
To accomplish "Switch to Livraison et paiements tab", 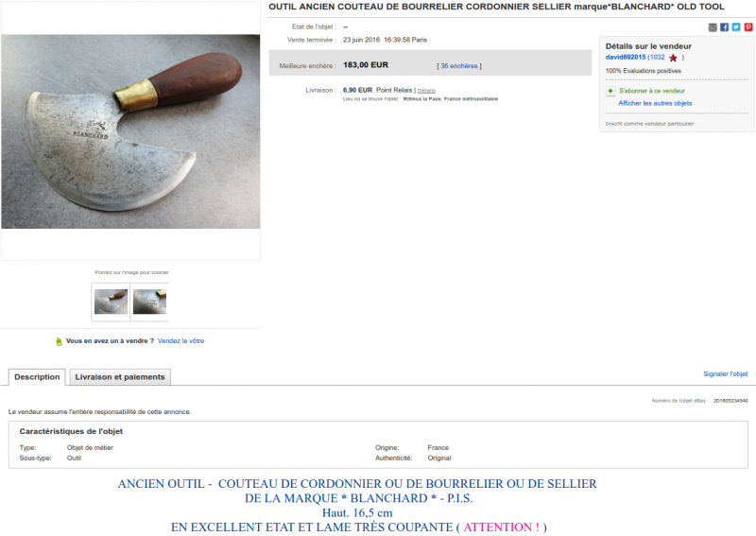I will (120, 377).
